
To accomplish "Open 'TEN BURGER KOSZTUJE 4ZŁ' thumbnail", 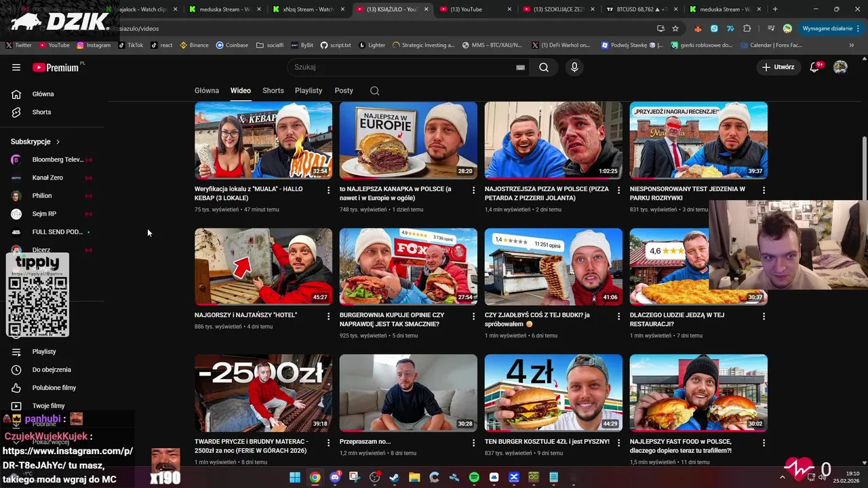I will (x=553, y=393).
